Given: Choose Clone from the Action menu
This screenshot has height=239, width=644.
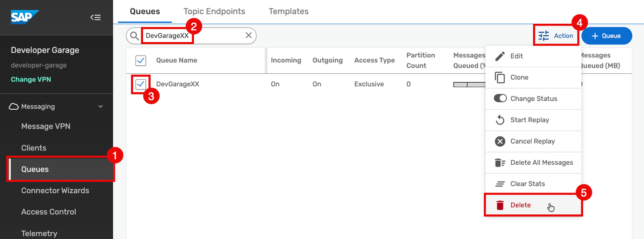Looking at the screenshot, I should [534, 77].
